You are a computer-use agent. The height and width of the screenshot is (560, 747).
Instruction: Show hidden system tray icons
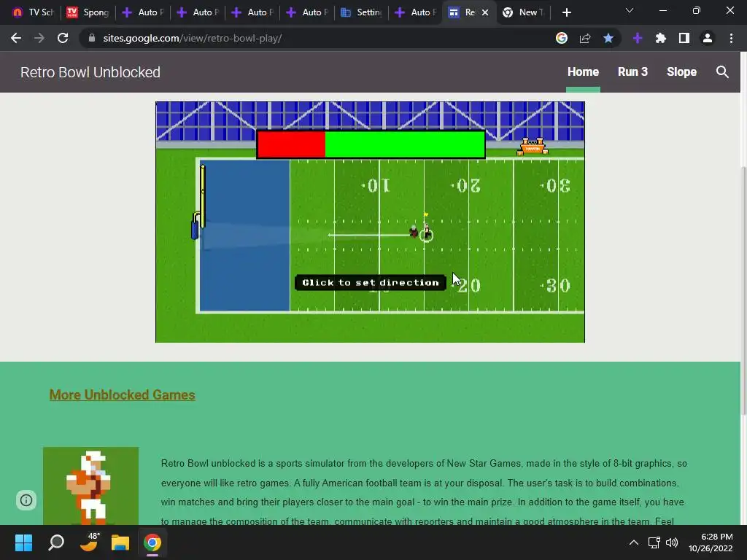[634, 542]
